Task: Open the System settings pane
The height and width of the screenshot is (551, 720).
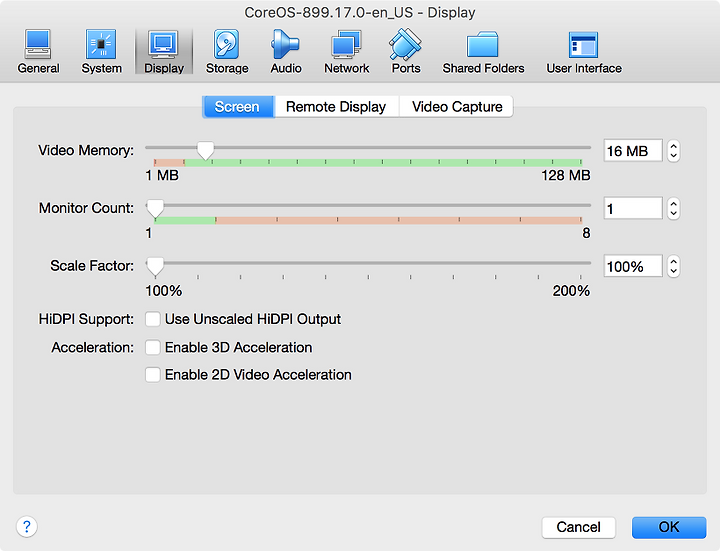Action: click(101, 52)
